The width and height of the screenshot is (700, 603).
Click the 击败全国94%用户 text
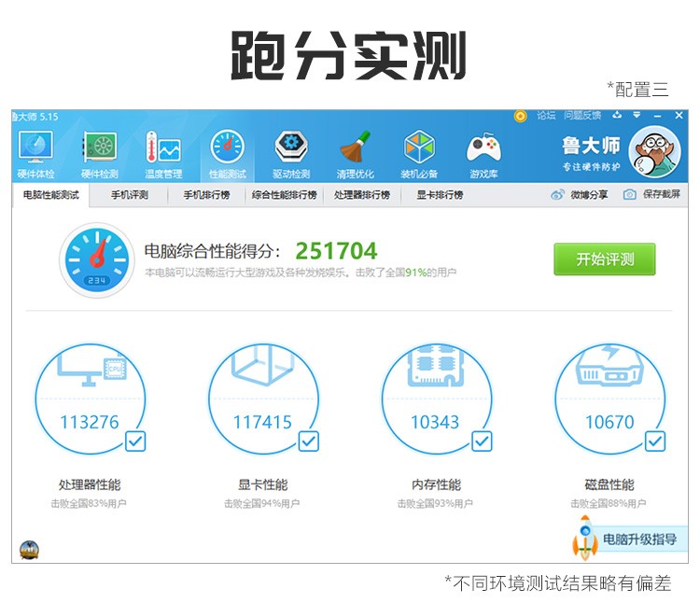tap(261, 503)
